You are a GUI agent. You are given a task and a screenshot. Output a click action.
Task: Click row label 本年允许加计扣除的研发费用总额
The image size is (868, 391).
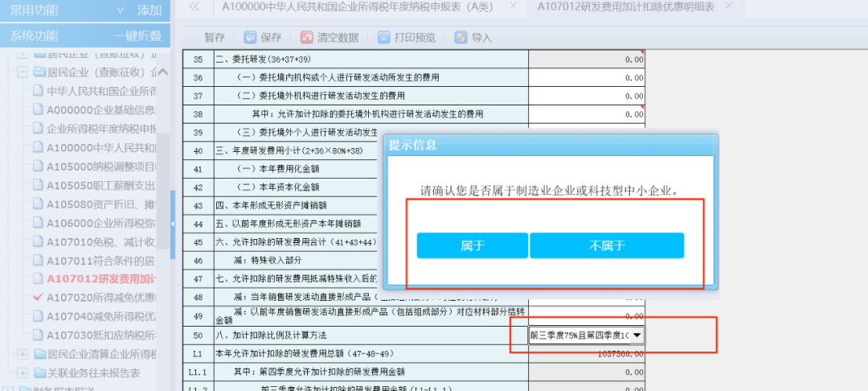[x=303, y=353]
